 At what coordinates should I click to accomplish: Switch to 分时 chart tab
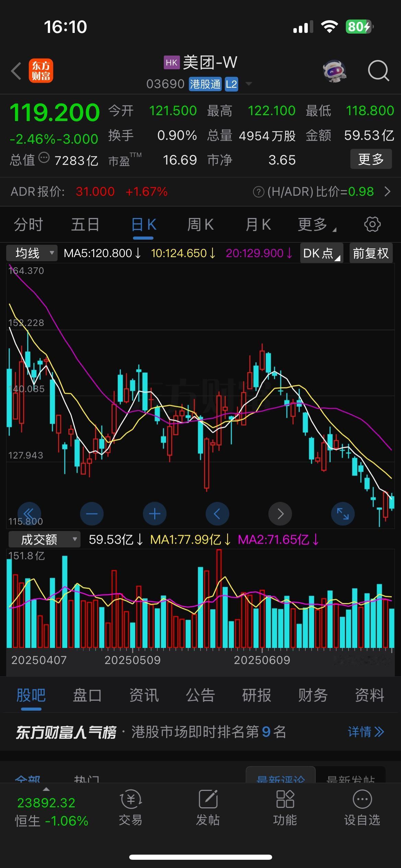pyautogui.click(x=28, y=225)
